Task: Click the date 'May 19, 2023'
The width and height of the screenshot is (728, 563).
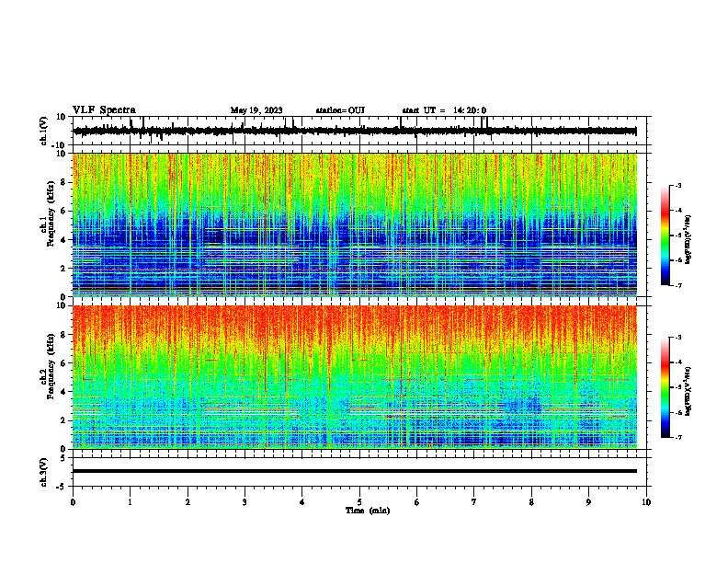Action: (256, 110)
